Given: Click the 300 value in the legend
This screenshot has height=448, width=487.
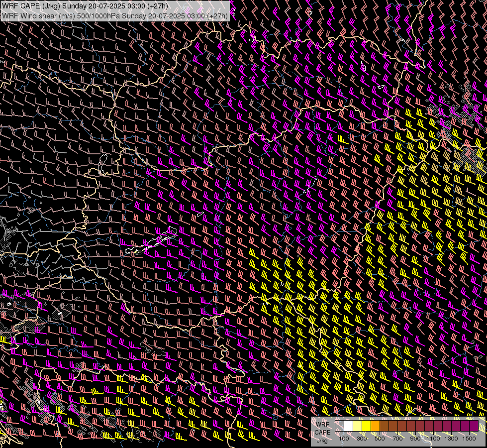Looking at the screenshot, I should click(362, 439).
